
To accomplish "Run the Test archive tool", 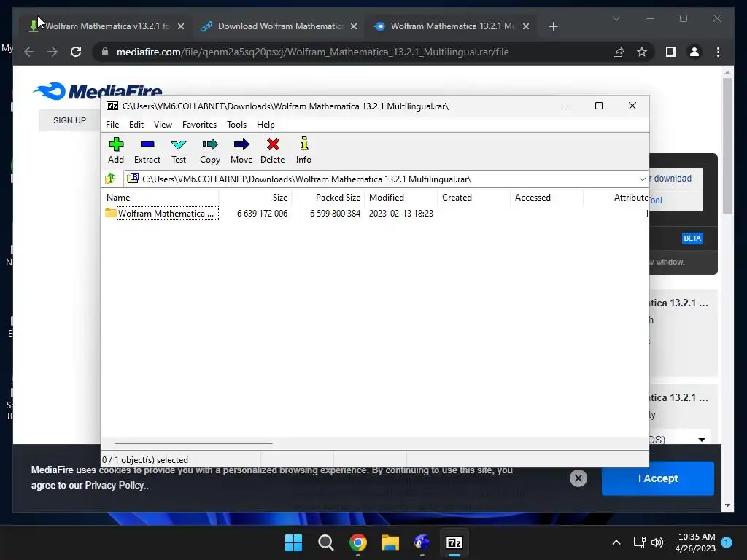I will pyautogui.click(x=179, y=150).
